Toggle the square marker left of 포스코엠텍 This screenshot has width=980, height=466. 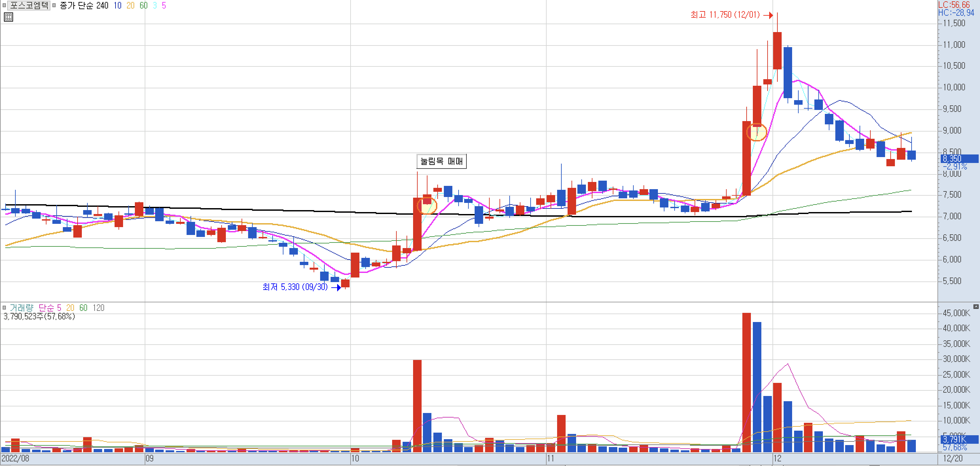pyautogui.click(x=4, y=5)
